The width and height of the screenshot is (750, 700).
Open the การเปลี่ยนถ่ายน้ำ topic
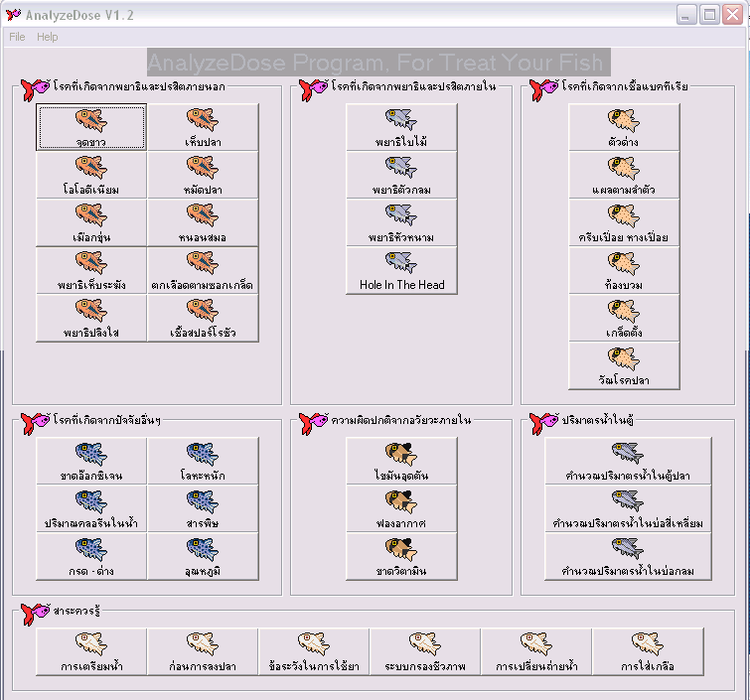point(536,651)
